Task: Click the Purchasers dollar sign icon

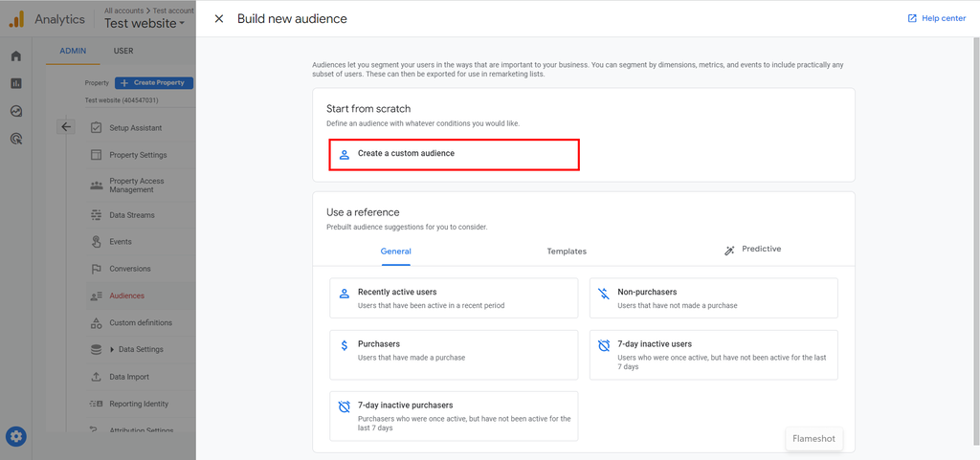Action: [345, 345]
